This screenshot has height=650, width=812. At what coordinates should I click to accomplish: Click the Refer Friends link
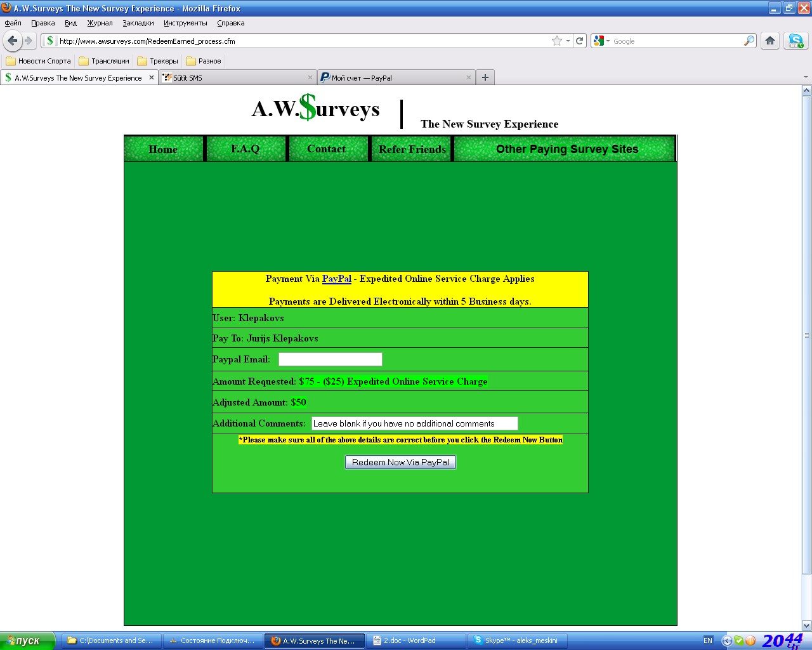click(412, 149)
